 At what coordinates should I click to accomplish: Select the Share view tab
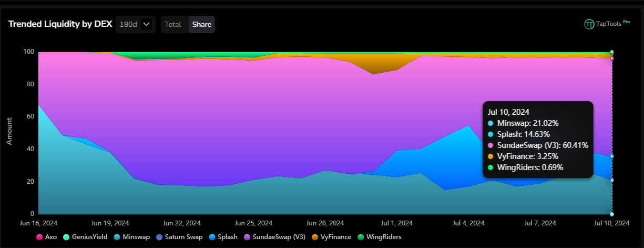point(202,24)
